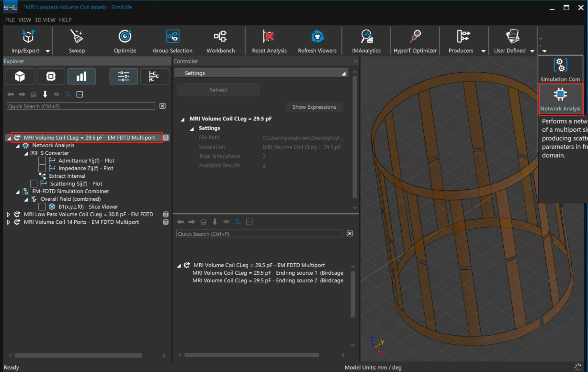
Task: Toggle the B1(x,y,z,f0) Slice Viewer checkbox
Action: click(42, 207)
